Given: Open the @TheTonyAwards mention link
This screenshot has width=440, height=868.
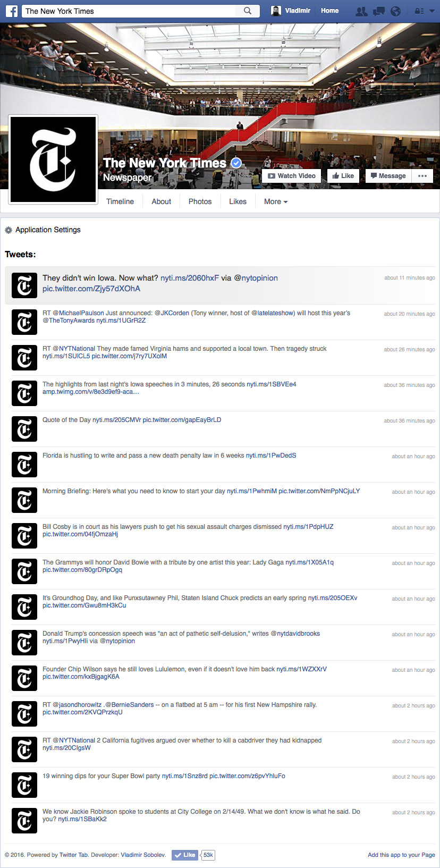Looking at the screenshot, I should 69,321.
